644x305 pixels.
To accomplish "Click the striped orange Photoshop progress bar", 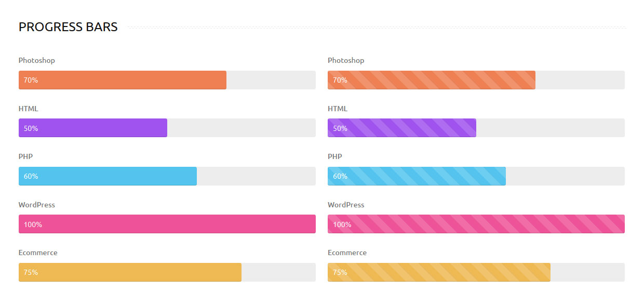I will (x=431, y=80).
